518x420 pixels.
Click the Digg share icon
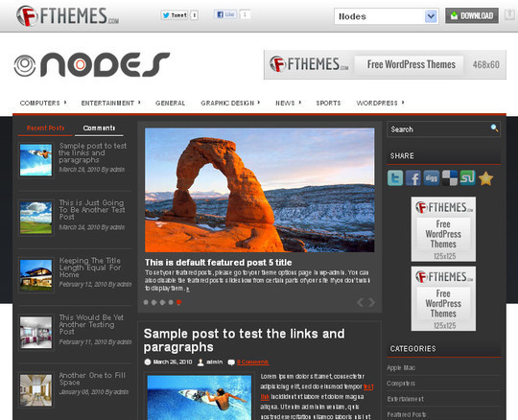[x=432, y=178]
